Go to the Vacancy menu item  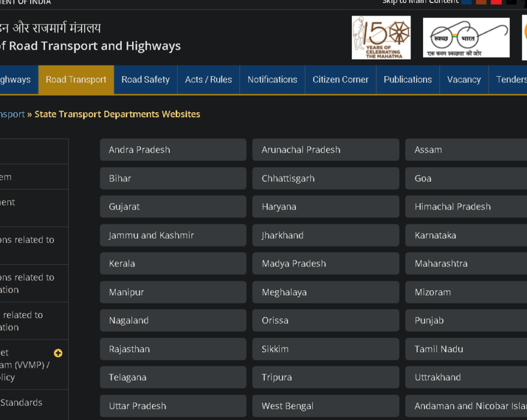(464, 80)
